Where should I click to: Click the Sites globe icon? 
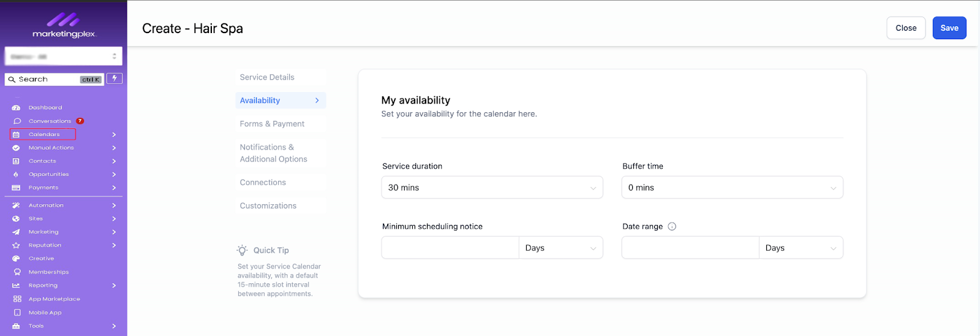16,219
